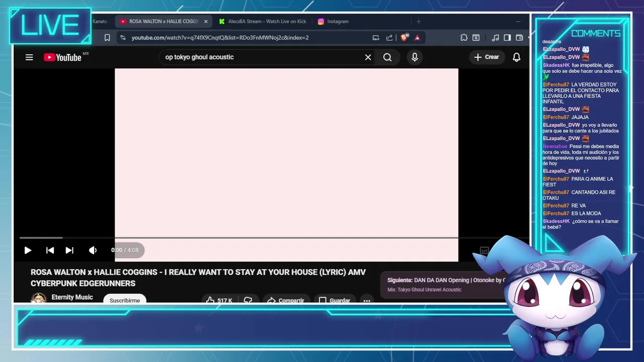Switch to AlecsBA Stream Kick tab
The image size is (644, 362).
click(x=263, y=22)
